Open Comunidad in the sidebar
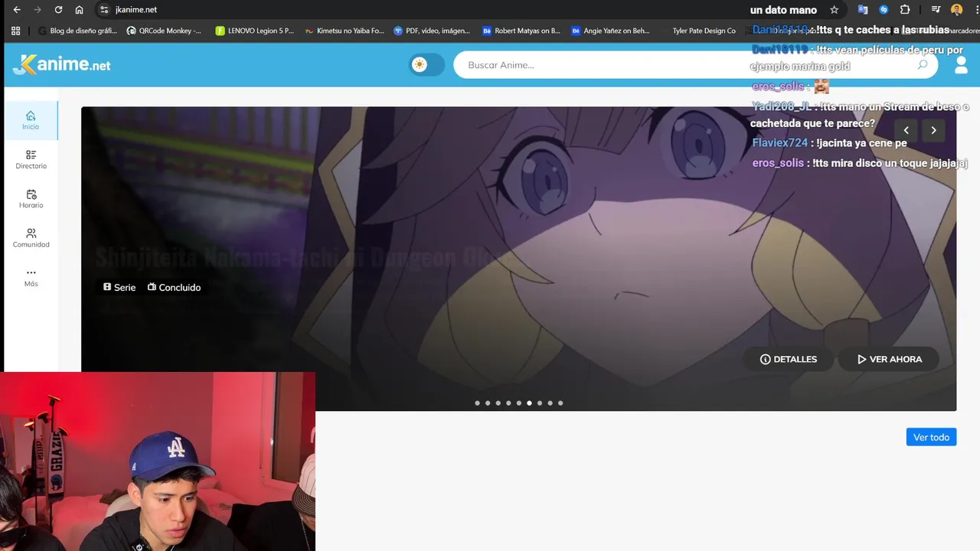The height and width of the screenshot is (551, 980). [x=31, y=238]
